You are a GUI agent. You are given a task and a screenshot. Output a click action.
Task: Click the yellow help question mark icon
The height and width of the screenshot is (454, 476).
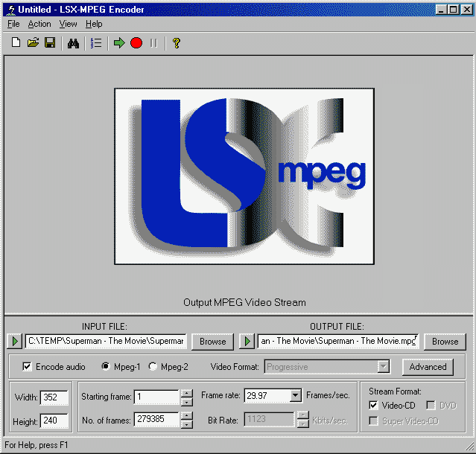[176, 43]
